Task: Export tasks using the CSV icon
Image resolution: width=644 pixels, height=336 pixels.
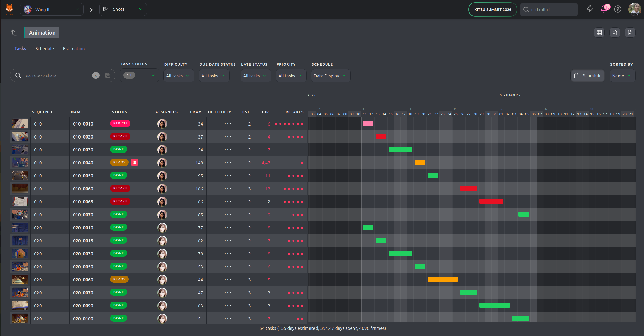Action: (615, 32)
